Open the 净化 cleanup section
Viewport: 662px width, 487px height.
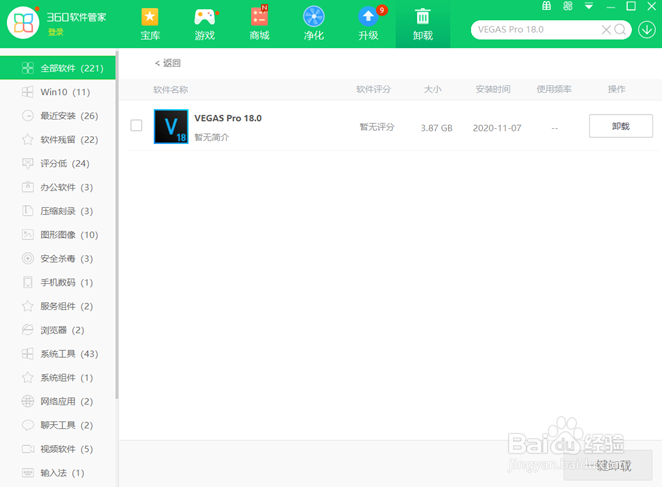coord(314,24)
